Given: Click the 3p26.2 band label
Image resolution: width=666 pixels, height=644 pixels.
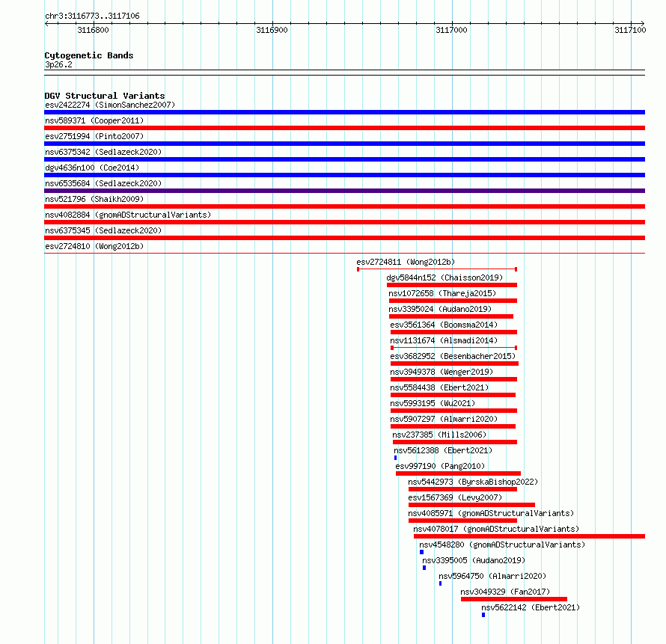Looking at the screenshot, I should pyautogui.click(x=58, y=64).
